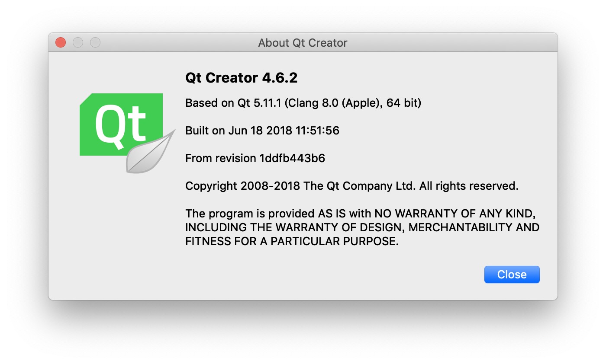Image resolution: width=606 pixels, height=364 pixels.
Task: Close the dialog with the red window button
Action: tap(61, 42)
